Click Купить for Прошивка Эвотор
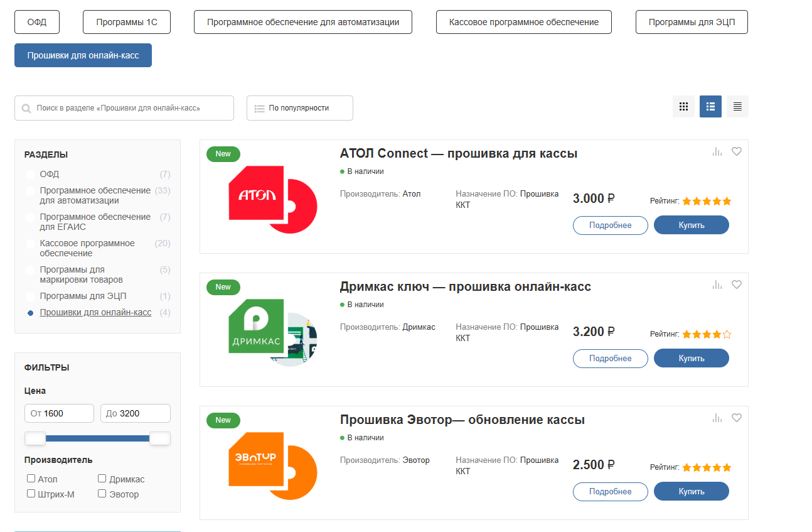The width and height of the screenshot is (812, 532). pos(692,491)
